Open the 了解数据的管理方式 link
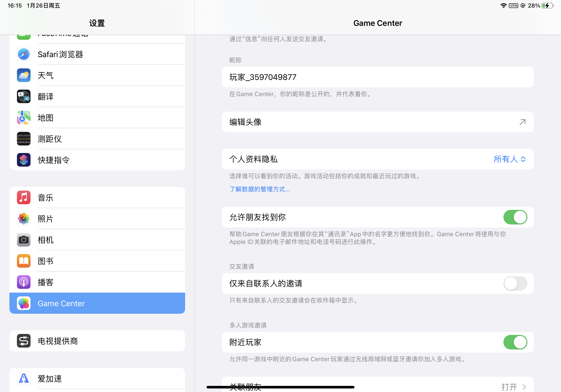The image size is (561, 392). tap(260, 189)
